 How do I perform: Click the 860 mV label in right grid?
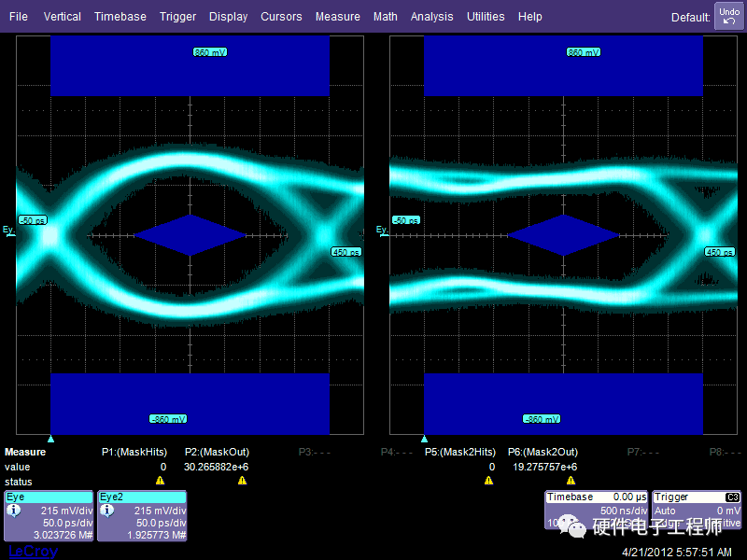tap(584, 52)
